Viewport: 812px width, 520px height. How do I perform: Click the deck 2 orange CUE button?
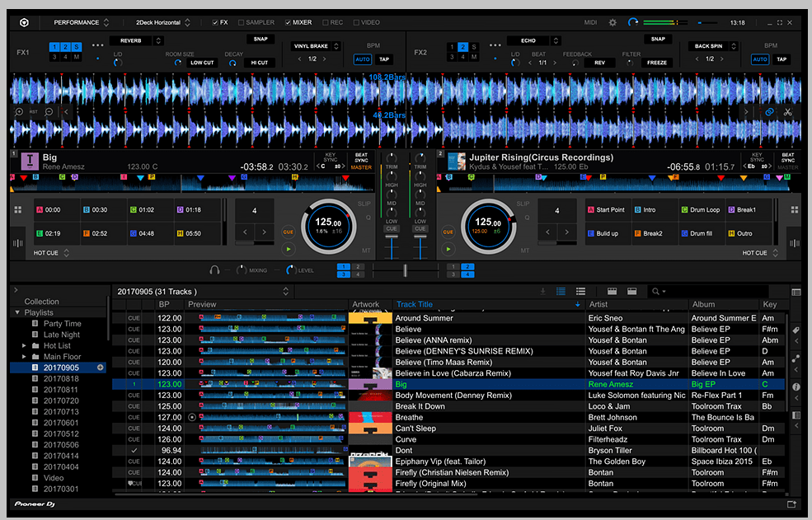(448, 232)
